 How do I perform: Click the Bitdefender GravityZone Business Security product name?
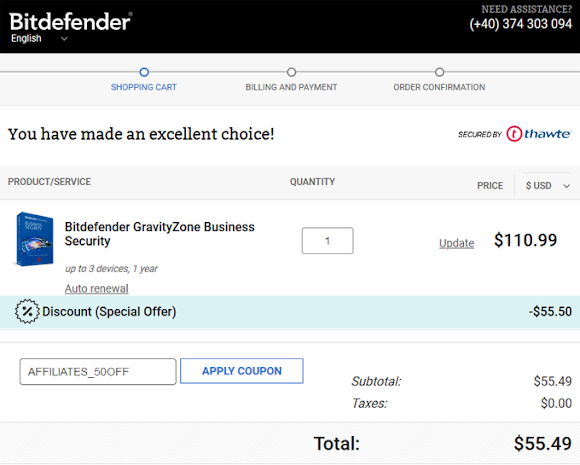point(159,234)
